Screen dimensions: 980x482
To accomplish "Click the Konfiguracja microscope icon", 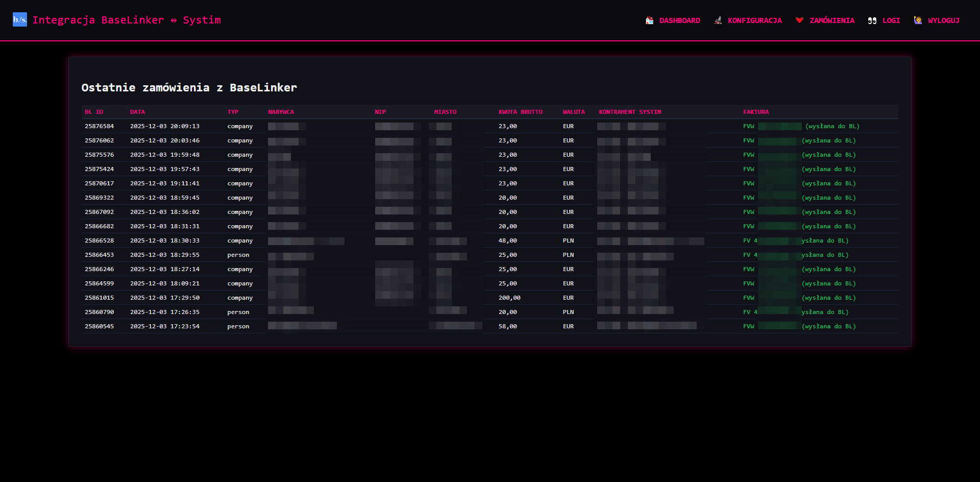I will (x=718, y=20).
